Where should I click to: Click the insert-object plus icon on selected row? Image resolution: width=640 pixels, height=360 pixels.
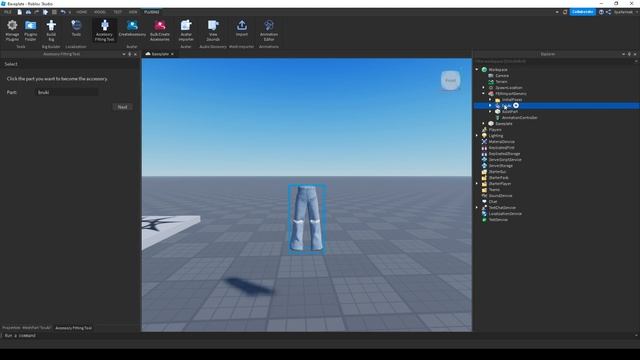tap(516, 106)
